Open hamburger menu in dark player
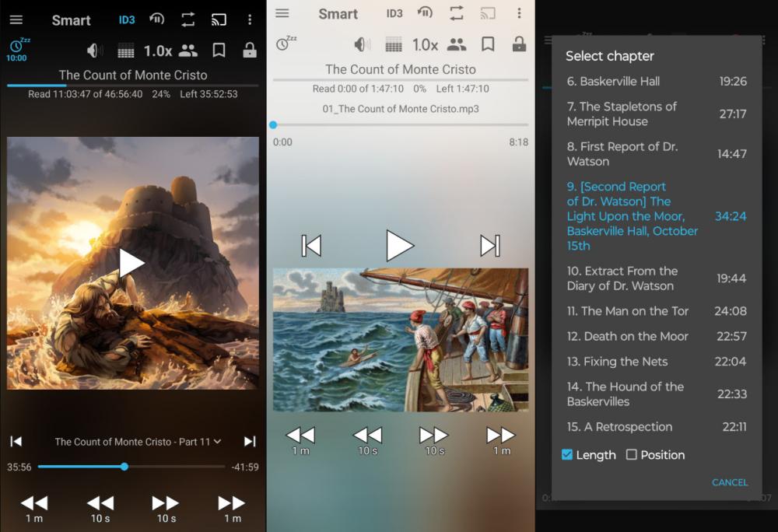Viewport: 778px width, 532px height. click(x=16, y=19)
